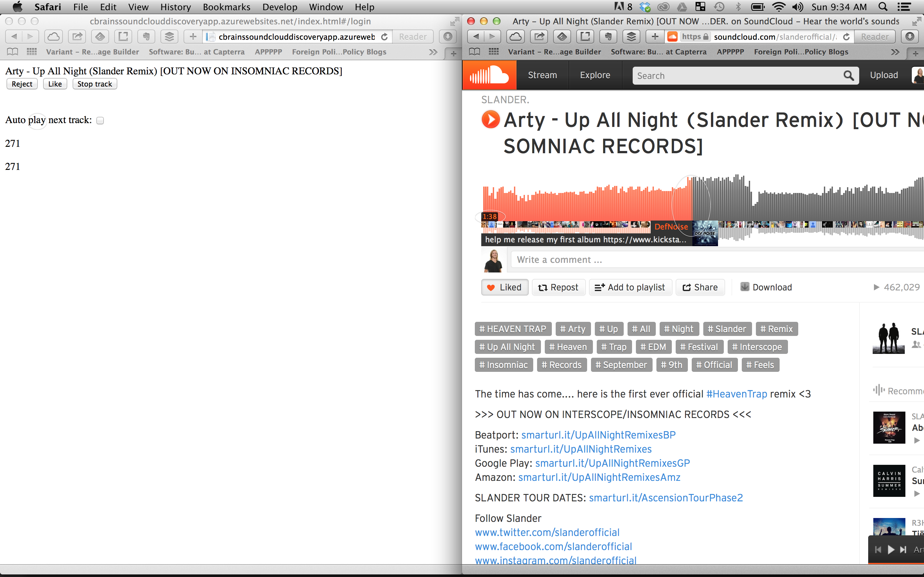Screen dimensions: 924x577
Task: Open the Bookmarks menu
Action: (227, 7)
